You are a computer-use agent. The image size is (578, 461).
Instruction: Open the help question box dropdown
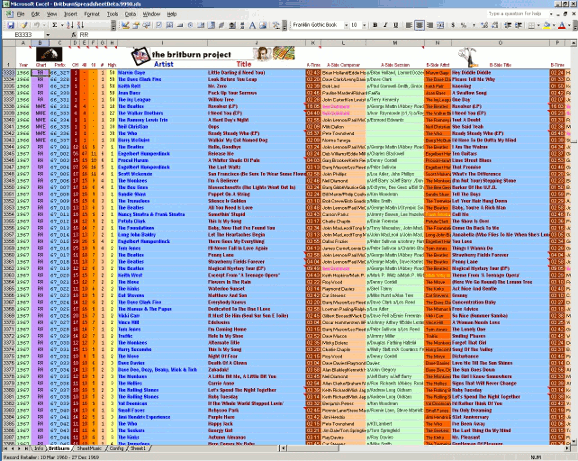pos(551,14)
